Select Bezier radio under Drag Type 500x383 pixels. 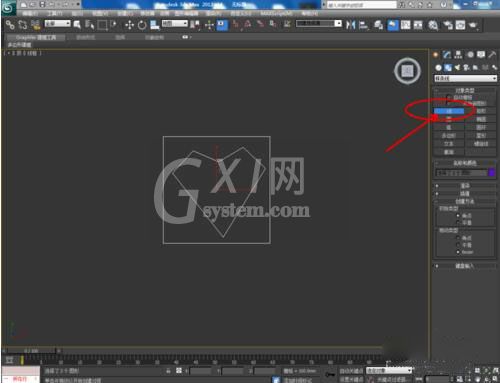pyautogui.click(x=458, y=252)
